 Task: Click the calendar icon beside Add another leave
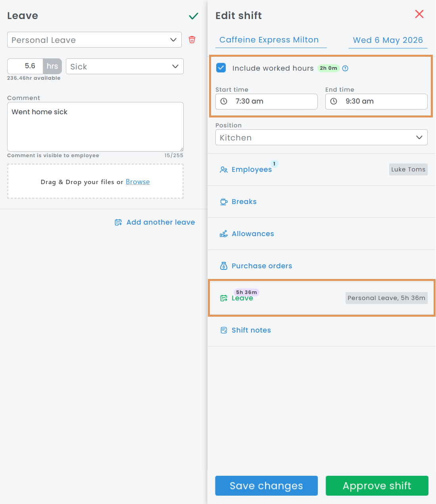(118, 222)
